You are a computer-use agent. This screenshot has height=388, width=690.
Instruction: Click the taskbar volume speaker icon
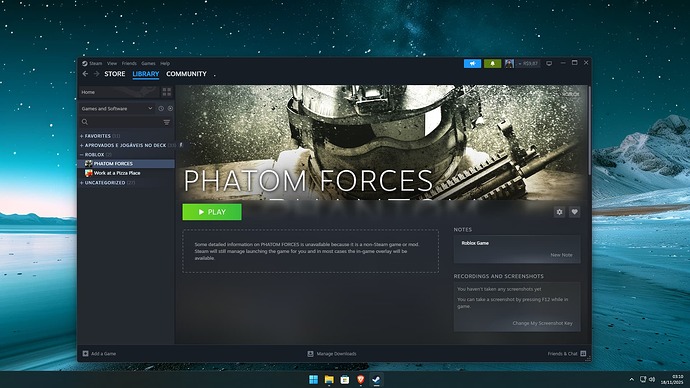652,380
